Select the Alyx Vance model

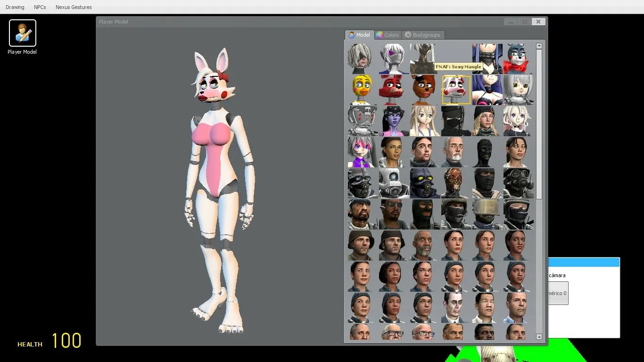coord(518,152)
